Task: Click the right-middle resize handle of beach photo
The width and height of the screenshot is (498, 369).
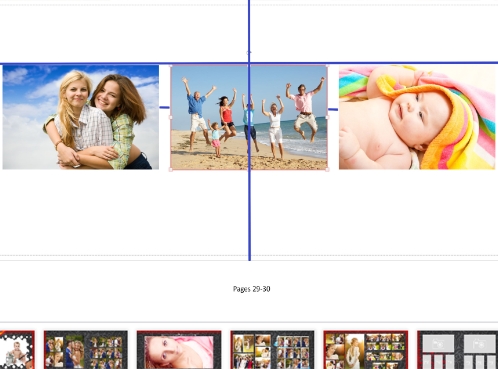Action: [327, 117]
